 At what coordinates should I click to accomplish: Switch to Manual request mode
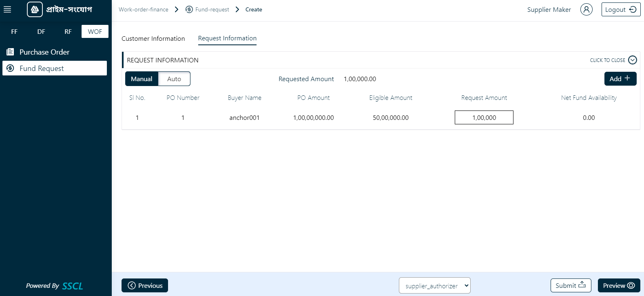(x=142, y=79)
